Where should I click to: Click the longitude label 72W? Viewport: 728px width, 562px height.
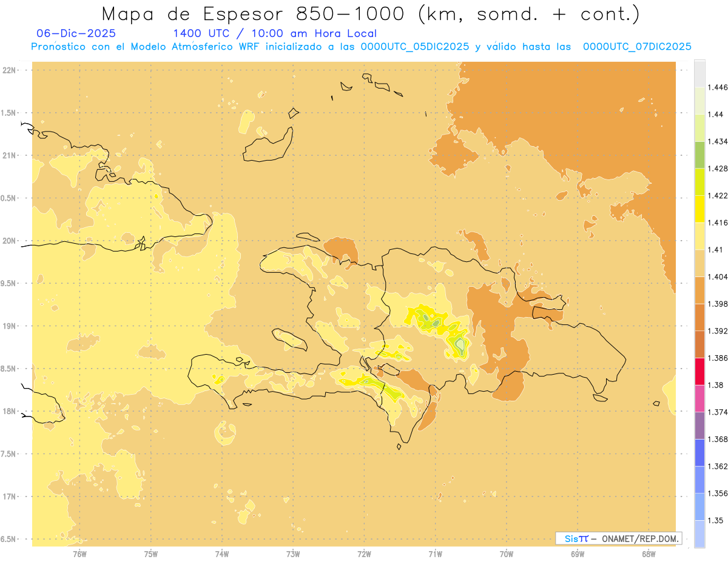(364, 553)
